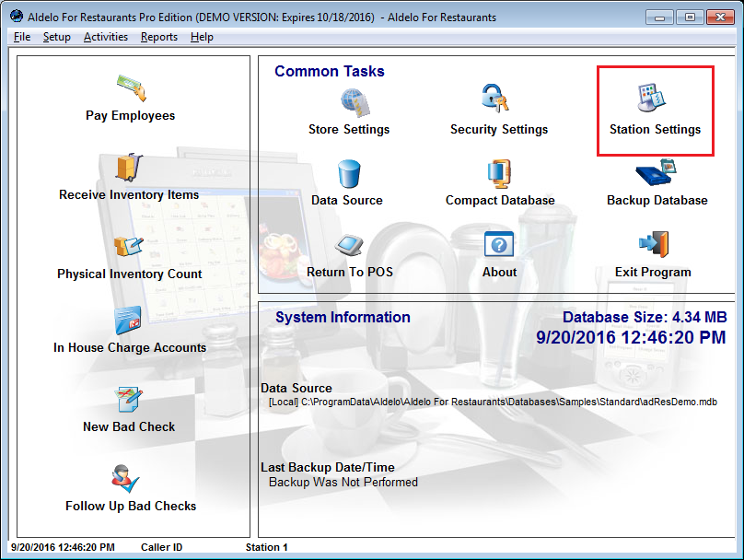744x560 pixels.
Task: Open the Physical Inventory Count icon
Action: tap(129, 246)
